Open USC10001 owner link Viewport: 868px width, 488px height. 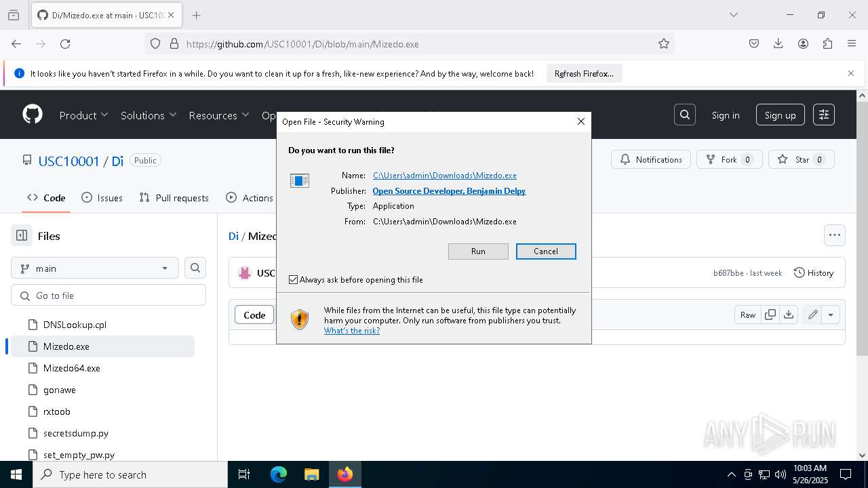(x=68, y=161)
